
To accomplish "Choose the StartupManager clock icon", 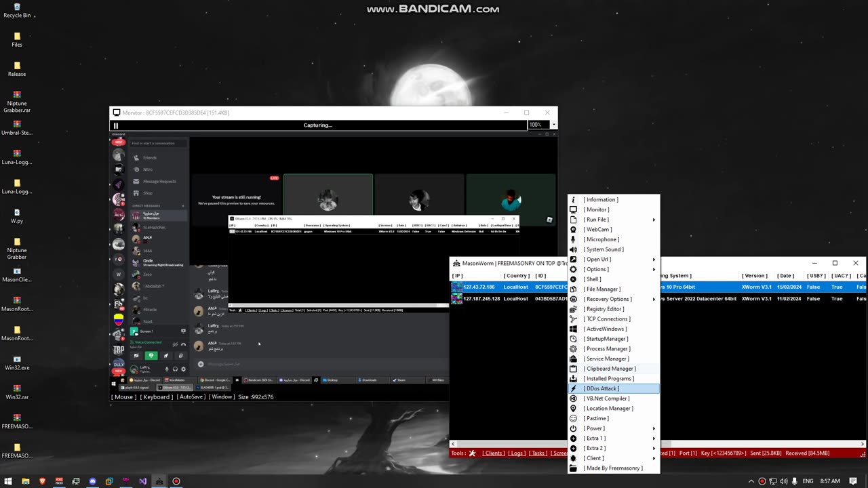I will [573, 339].
